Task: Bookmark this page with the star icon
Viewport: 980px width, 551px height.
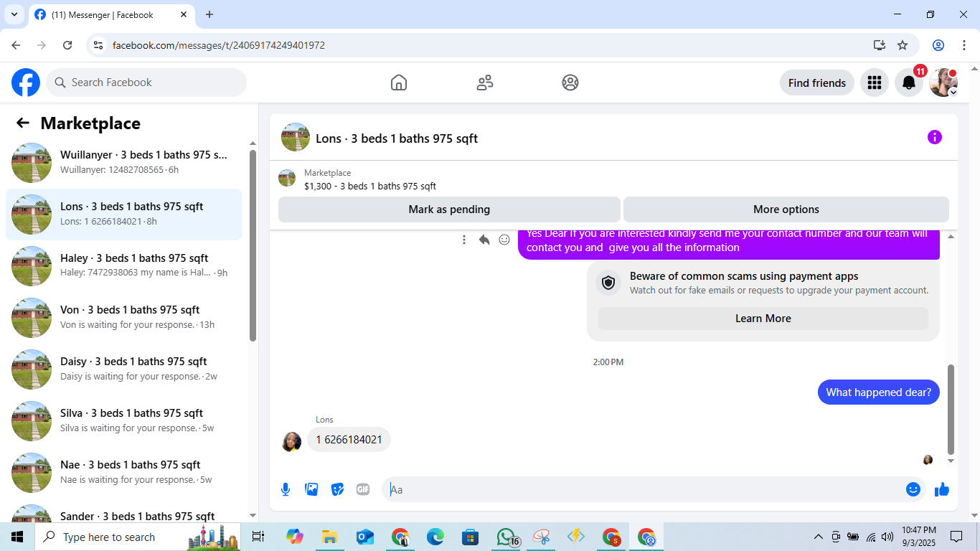Action: tap(903, 45)
